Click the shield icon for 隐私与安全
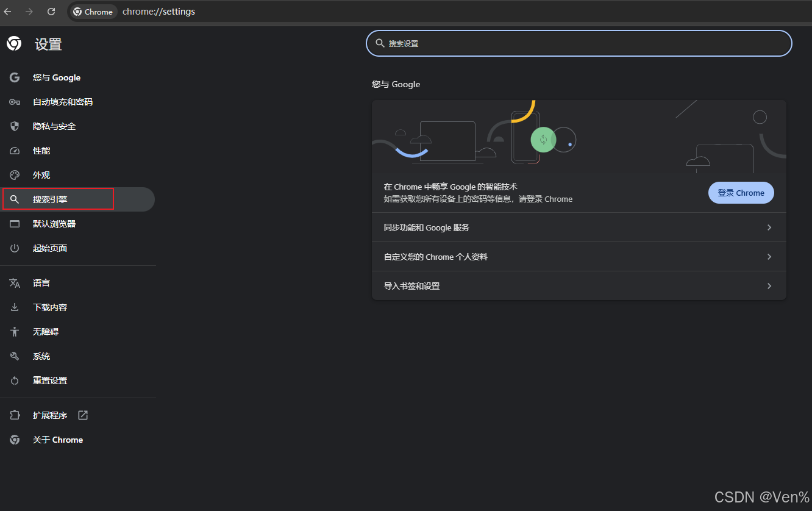Viewport: 812px width, 511px height. click(x=15, y=126)
